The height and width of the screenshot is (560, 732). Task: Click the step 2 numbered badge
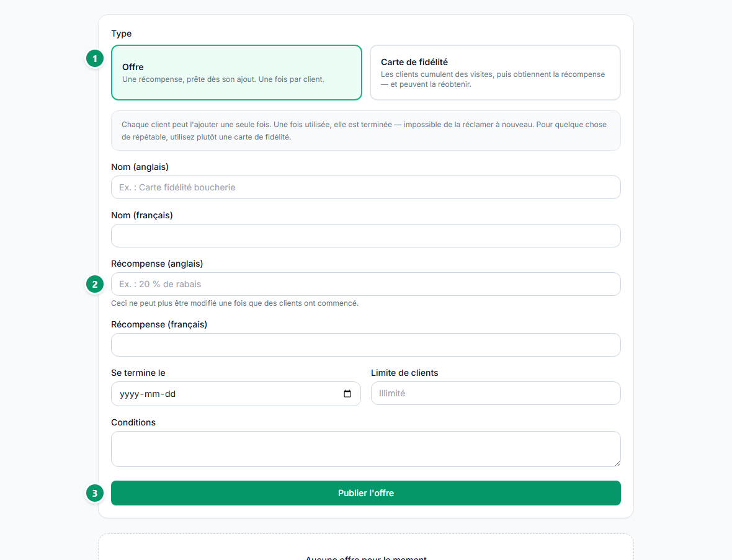coord(95,284)
